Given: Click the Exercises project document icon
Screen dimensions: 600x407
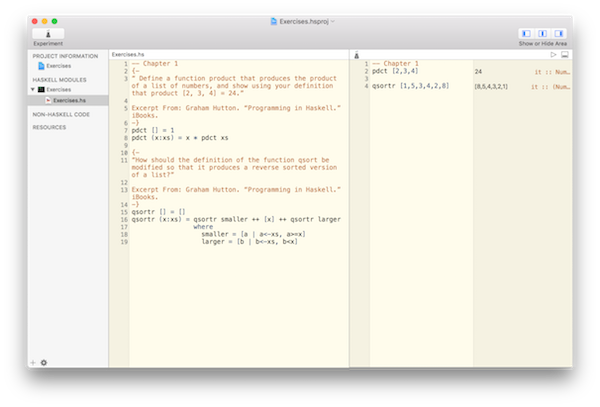Looking at the screenshot, I should pyautogui.click(x=41, y=66).
